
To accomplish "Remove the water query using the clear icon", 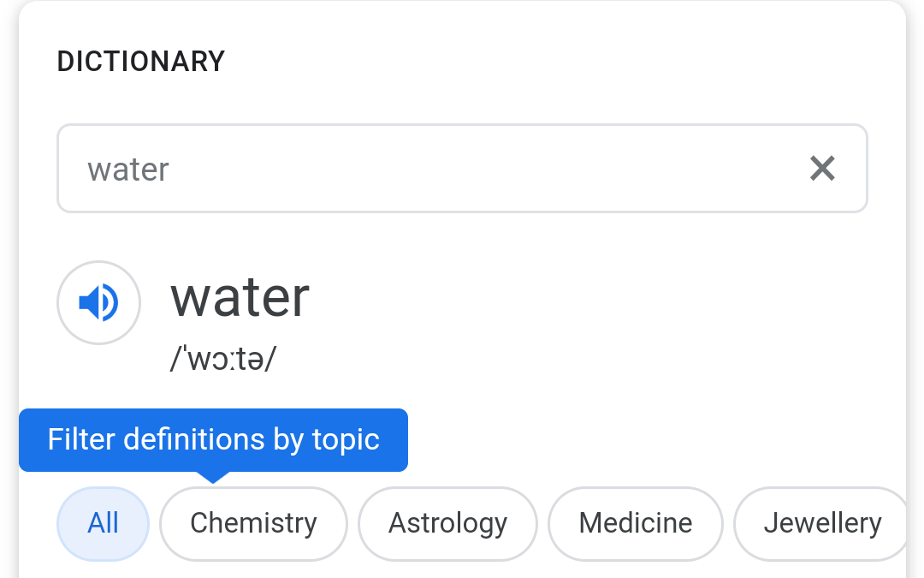I will pos(822,169).
